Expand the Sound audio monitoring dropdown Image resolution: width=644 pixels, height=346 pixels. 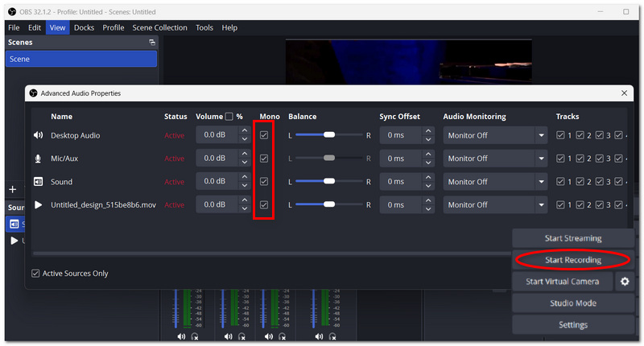pos(495,181)
